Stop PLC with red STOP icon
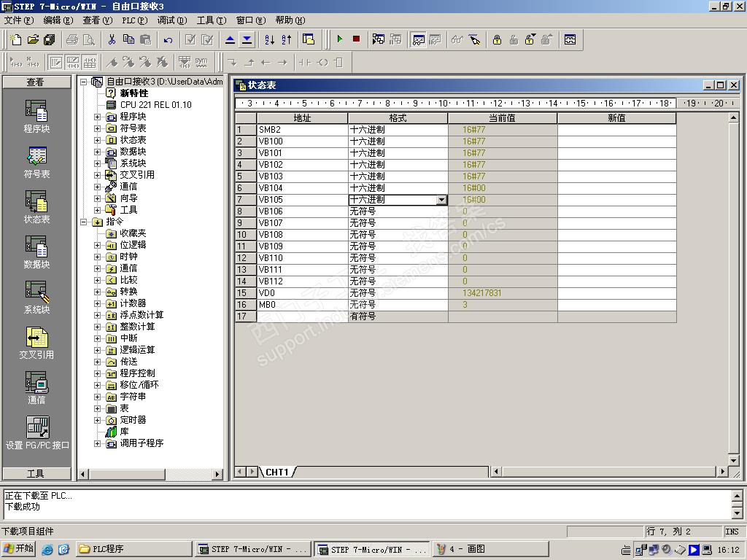747x560 pixels. pyautogui.click(x=356, y=39)
